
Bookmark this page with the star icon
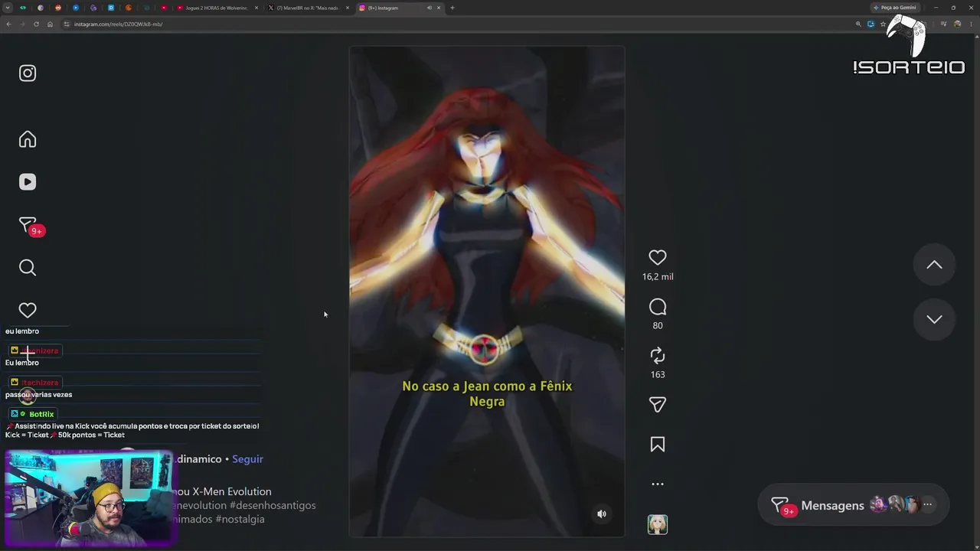pyautogui.click(x=883, y=24)
